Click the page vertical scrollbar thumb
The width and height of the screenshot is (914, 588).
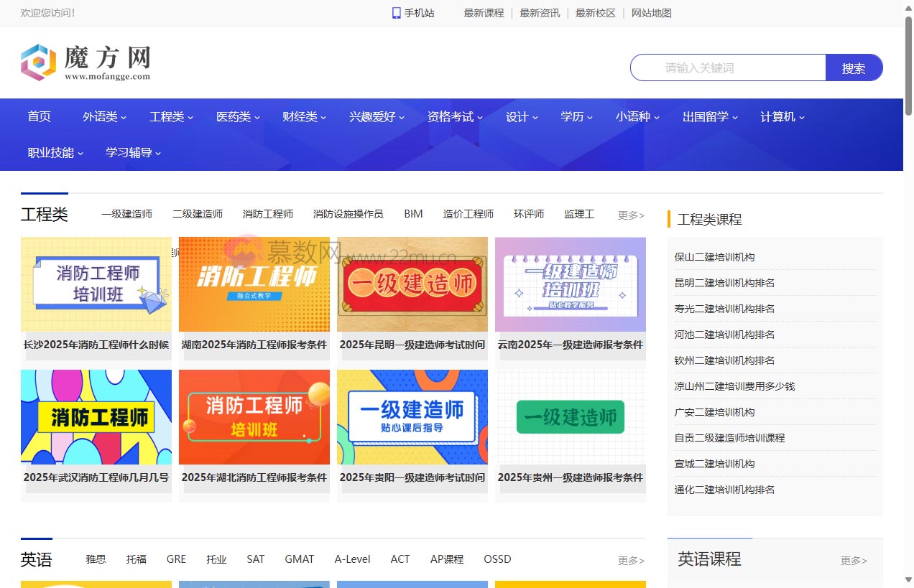(x=908, y=65)
